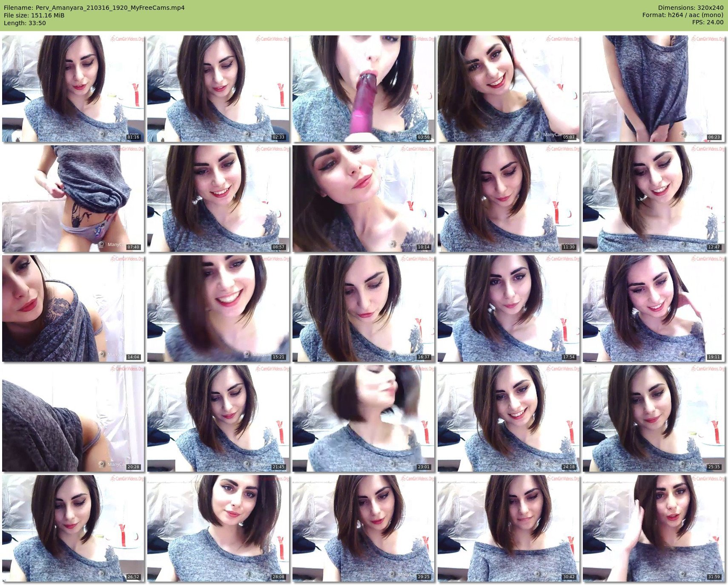Select the 20:28 thumbnail
The width and height of the screenshot is (728, 585).
pyautogui.click(x=73, y=418)
